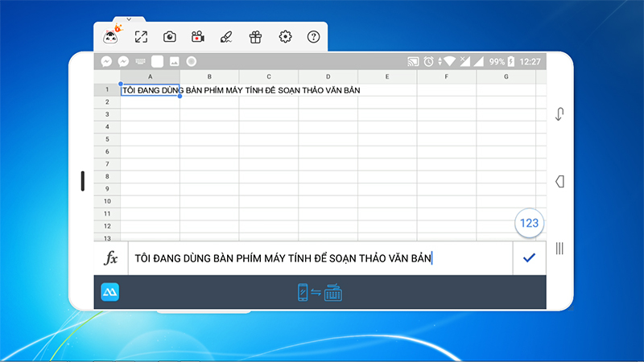
Task: Select column B header
Action: [209, 76]
